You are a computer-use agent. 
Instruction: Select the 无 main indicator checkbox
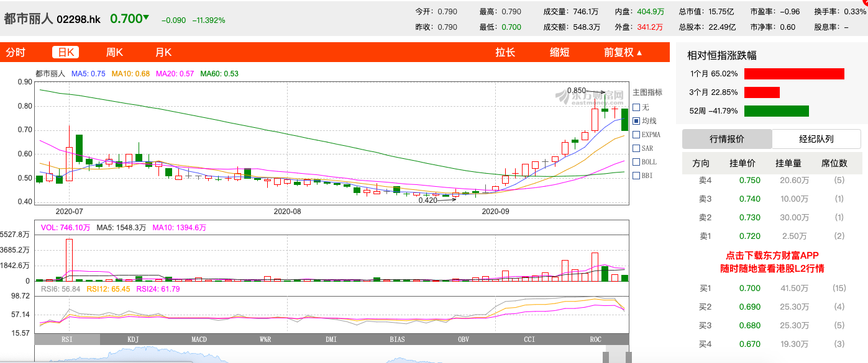(636, 107)
